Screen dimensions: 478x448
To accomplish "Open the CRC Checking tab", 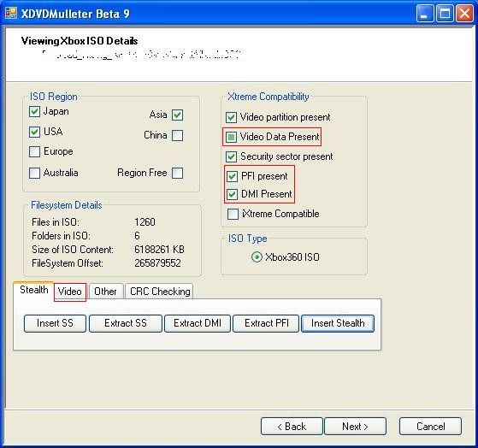I will (x=160, y=292).
